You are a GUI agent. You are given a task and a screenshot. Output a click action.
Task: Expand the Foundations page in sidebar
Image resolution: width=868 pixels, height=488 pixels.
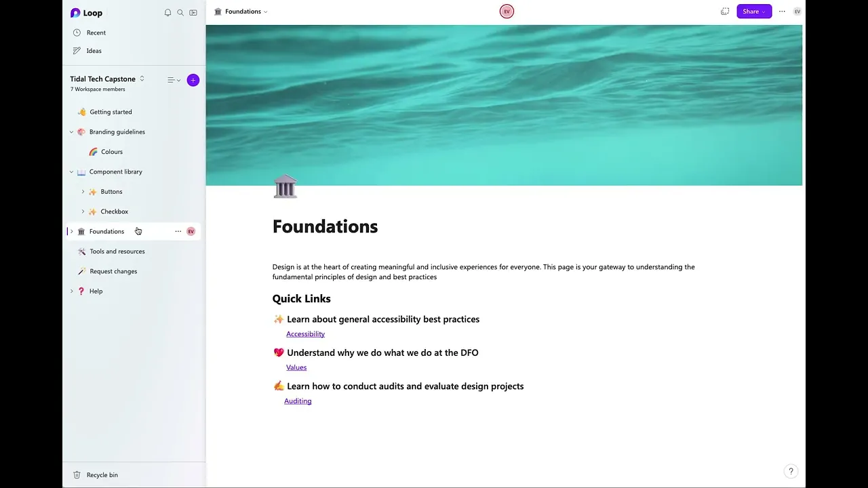click(72, 232)
